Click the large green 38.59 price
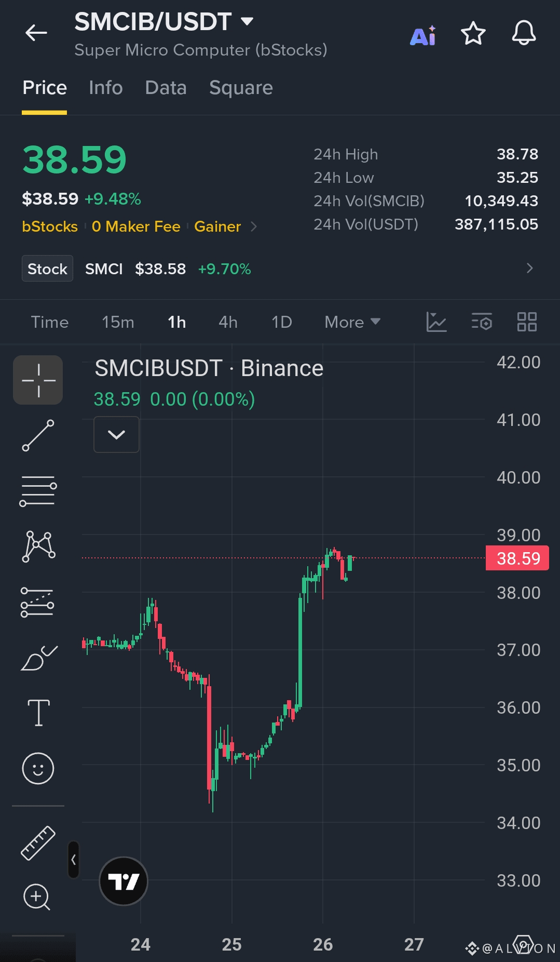This screenshot has height=962, width=560. (74, 160)
